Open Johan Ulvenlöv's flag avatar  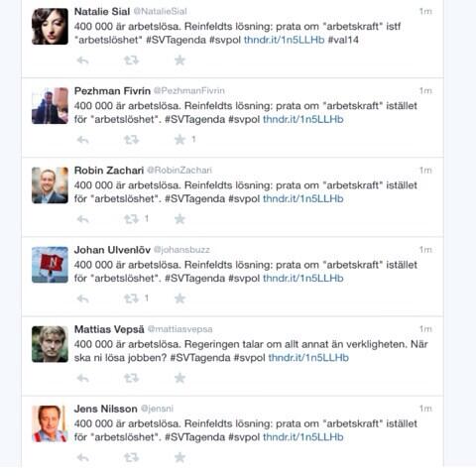[x=50, y=265]
